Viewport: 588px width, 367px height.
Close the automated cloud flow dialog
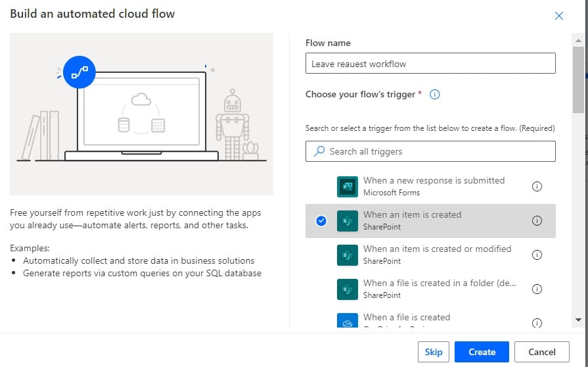[558, 16]
